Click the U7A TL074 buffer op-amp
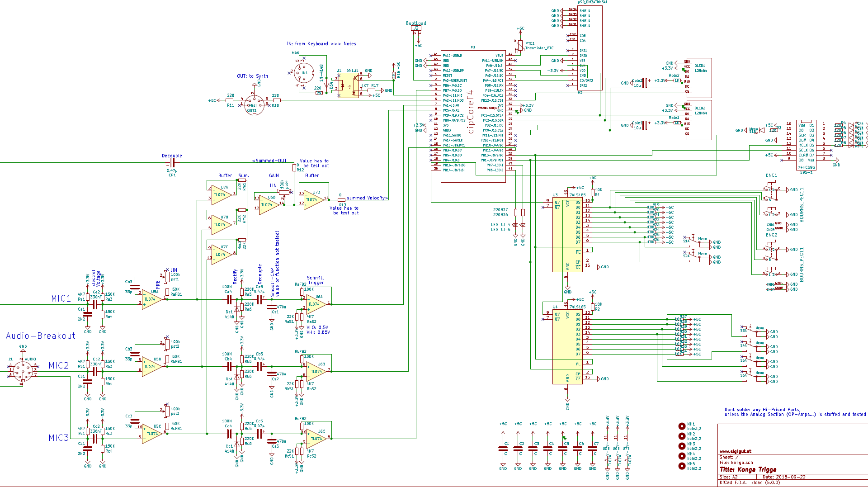 tap(222, 194)
